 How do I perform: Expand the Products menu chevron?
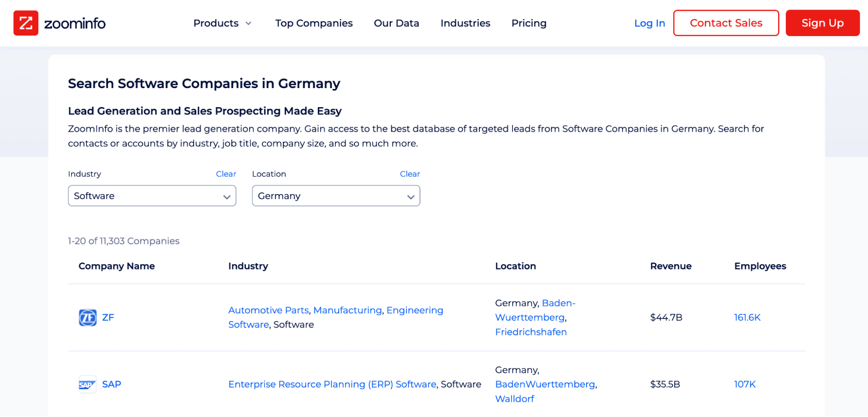(248, 23)
